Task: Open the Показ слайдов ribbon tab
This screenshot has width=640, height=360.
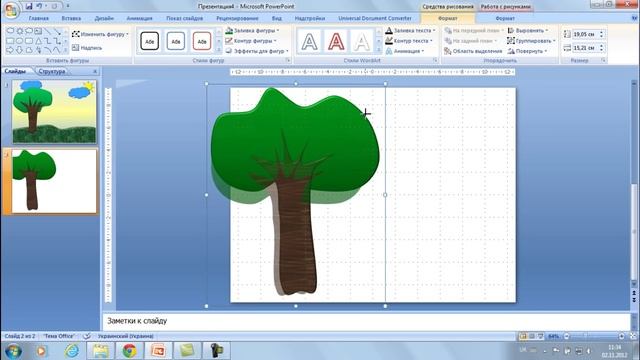Action: (x=184, y=18)
